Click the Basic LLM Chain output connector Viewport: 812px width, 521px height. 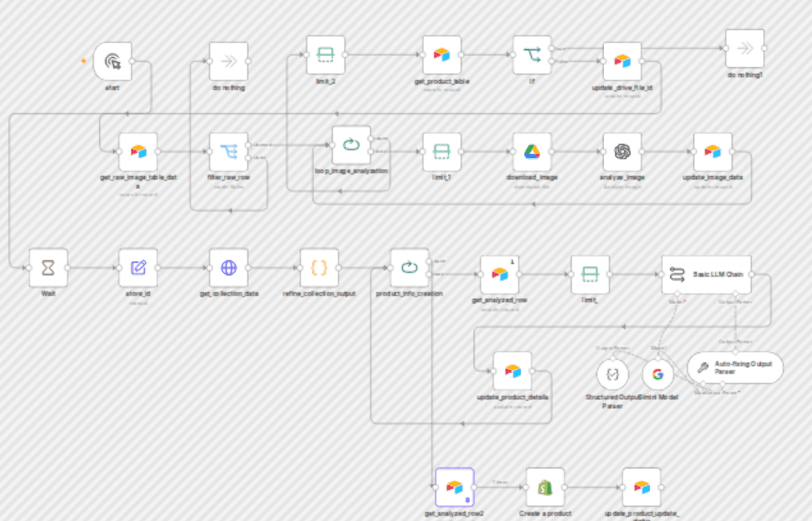752,275
